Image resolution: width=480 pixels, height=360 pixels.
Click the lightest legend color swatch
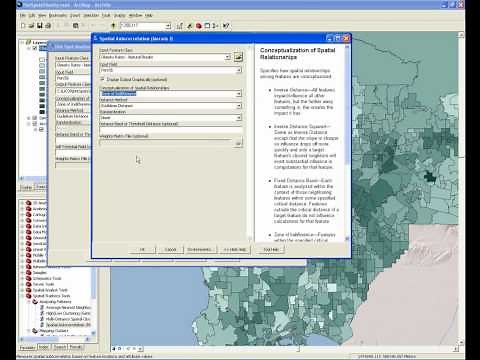42,60
